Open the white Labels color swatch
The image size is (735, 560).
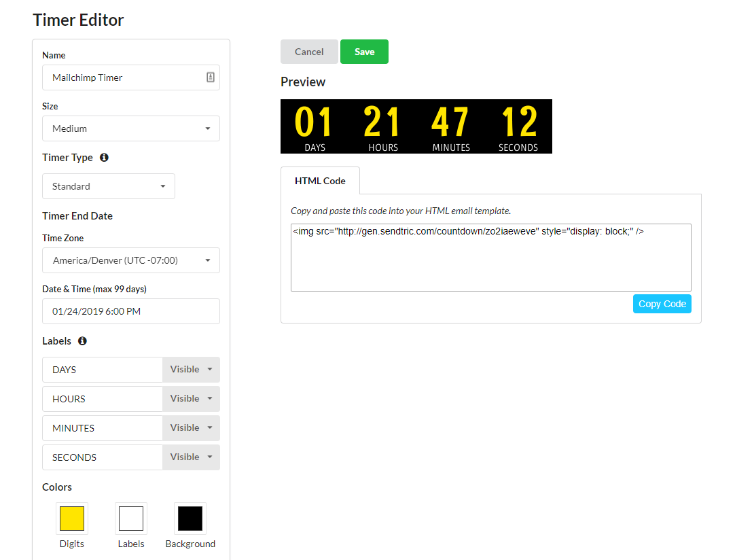coord(131,519)
